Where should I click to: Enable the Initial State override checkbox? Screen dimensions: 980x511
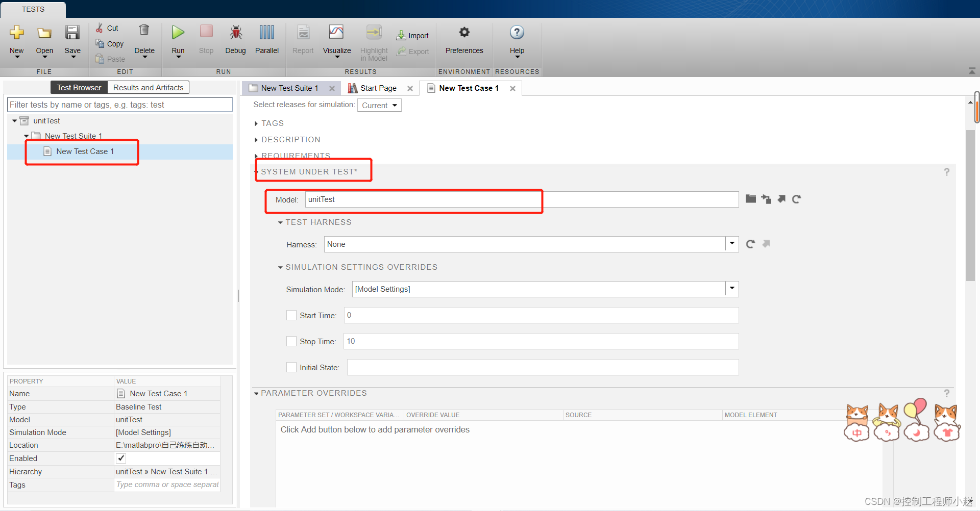291,367
